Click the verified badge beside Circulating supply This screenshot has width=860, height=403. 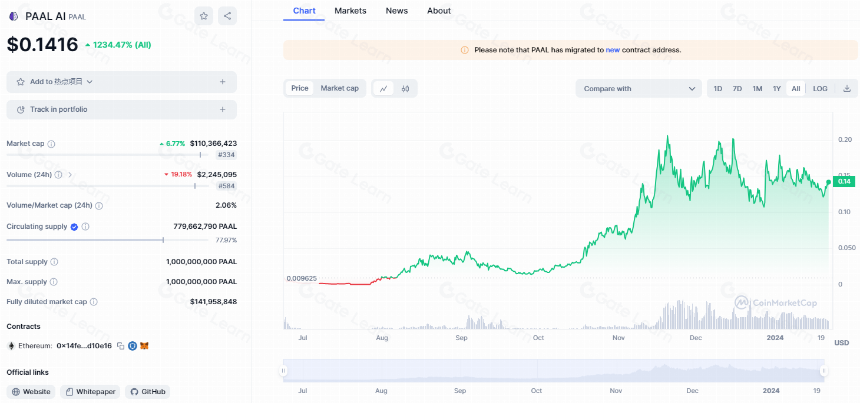tap(74, 226)
